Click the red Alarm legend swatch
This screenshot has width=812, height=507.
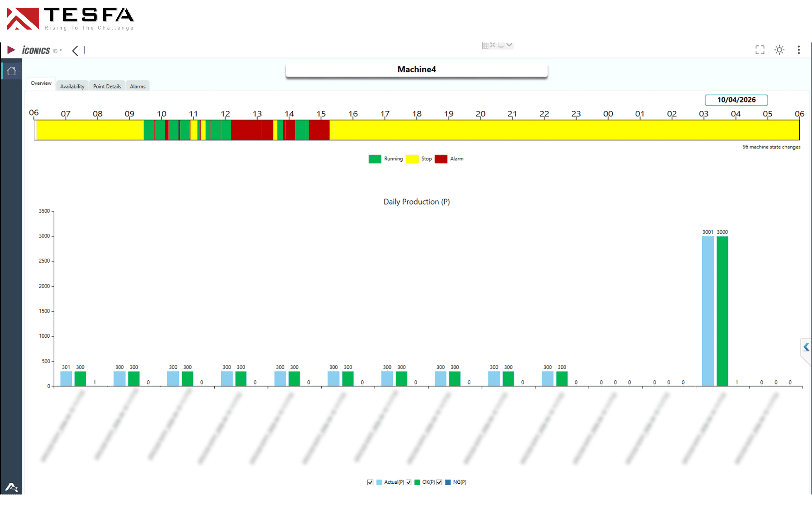pyautogui.click(x=441, y=159)
